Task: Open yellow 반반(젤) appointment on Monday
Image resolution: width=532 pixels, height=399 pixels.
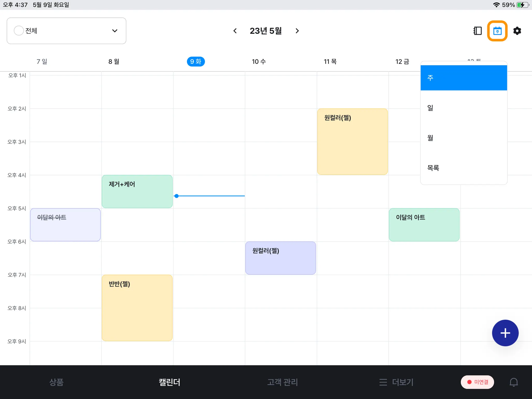Action: coord(137,308)
